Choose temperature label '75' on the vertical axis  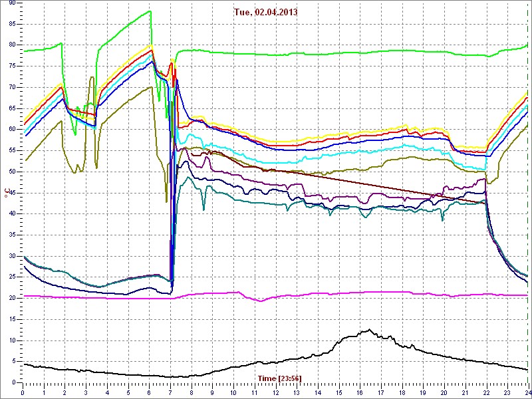tap(12, 66)
